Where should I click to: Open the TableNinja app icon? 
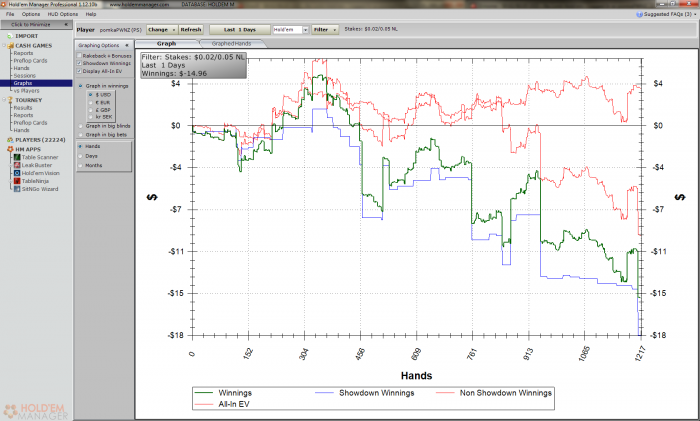(x=17, y=181)
